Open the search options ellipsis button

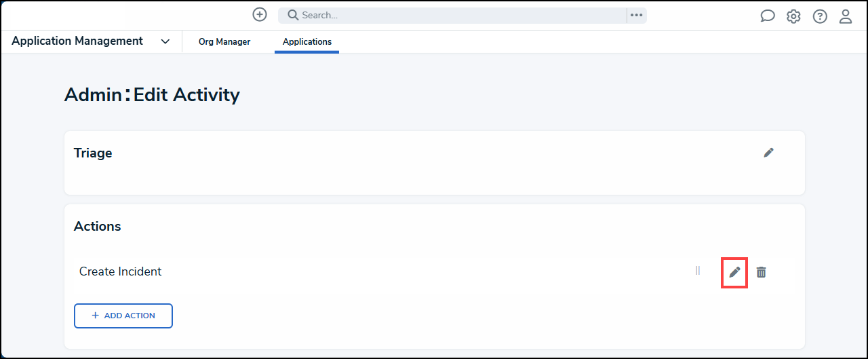pyautogui.click(x=636, y=15)
